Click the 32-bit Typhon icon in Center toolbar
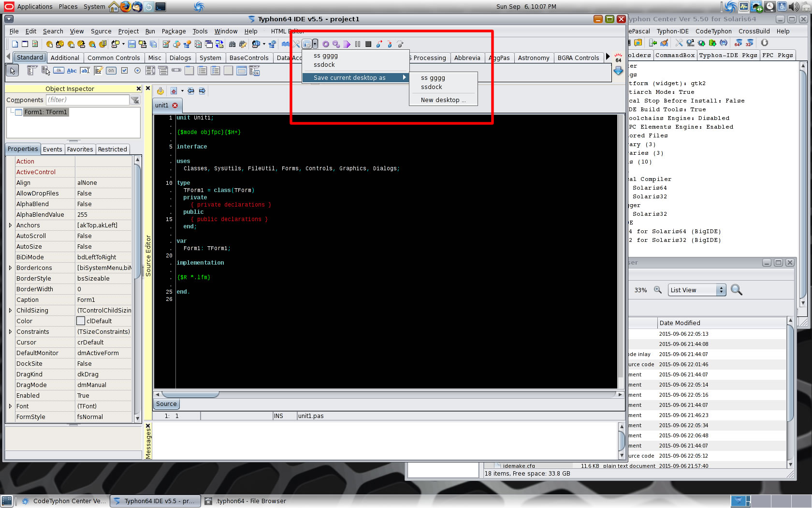The width and height of the screenshot is (812, 508). [x=749, y=43]
